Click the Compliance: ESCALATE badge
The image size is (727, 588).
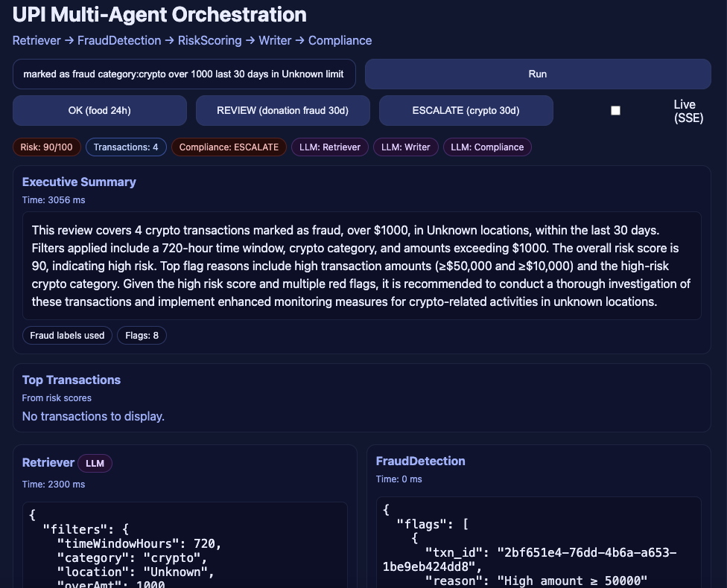click(229, 147)
